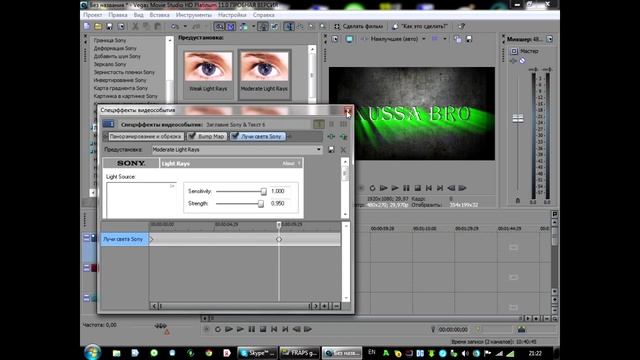Adjust the Strength slider handle
Viewport: 640px width, 360px height.
click(261, 204)
